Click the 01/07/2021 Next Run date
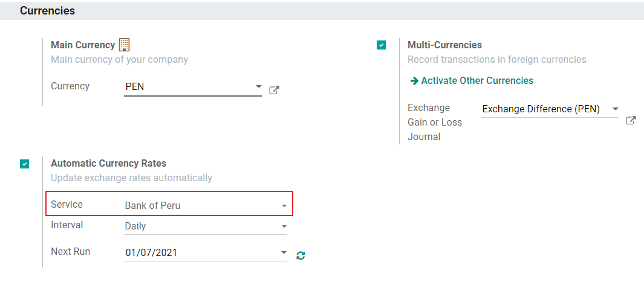The height and width of the screenshot is (285, 644). [x=151, y=253]
